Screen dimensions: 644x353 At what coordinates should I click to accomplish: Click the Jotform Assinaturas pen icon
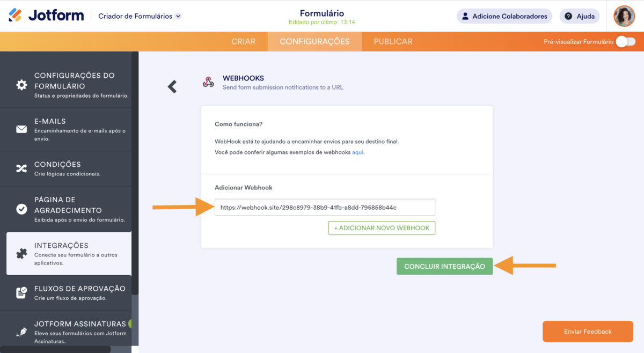[x=21, y=332]
